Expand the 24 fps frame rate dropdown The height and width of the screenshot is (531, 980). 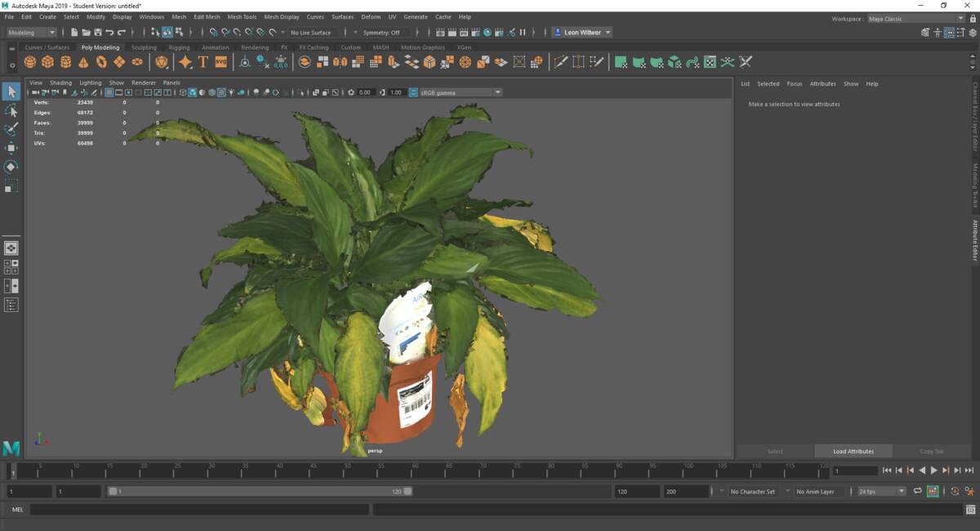click(x=882, y=492)
